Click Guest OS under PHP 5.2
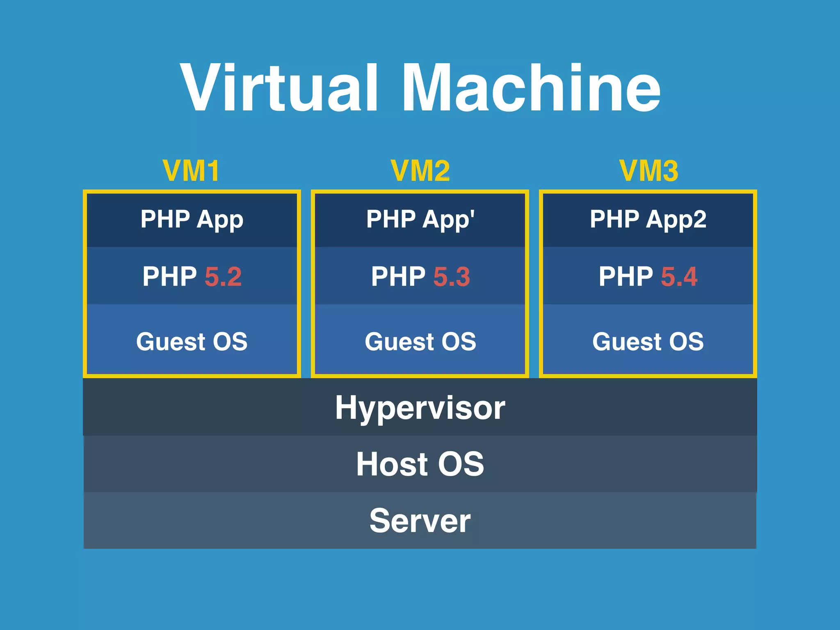Screen dimensions: 840x630 click(192, 339)
